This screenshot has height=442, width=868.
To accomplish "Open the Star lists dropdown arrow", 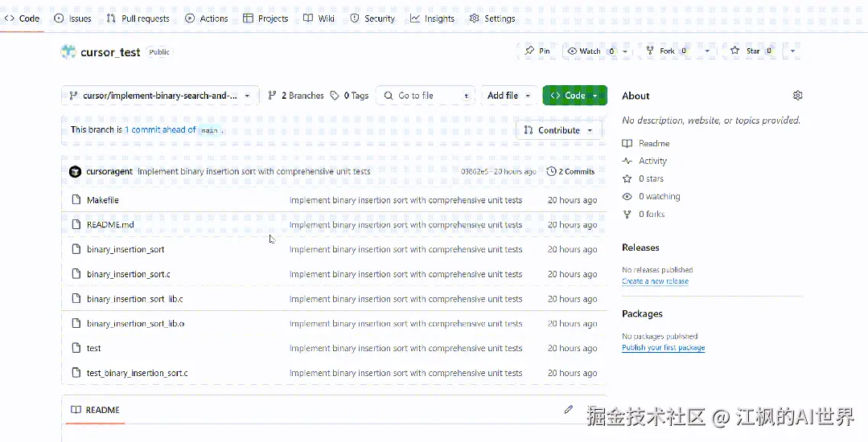I will click(792, 51).
